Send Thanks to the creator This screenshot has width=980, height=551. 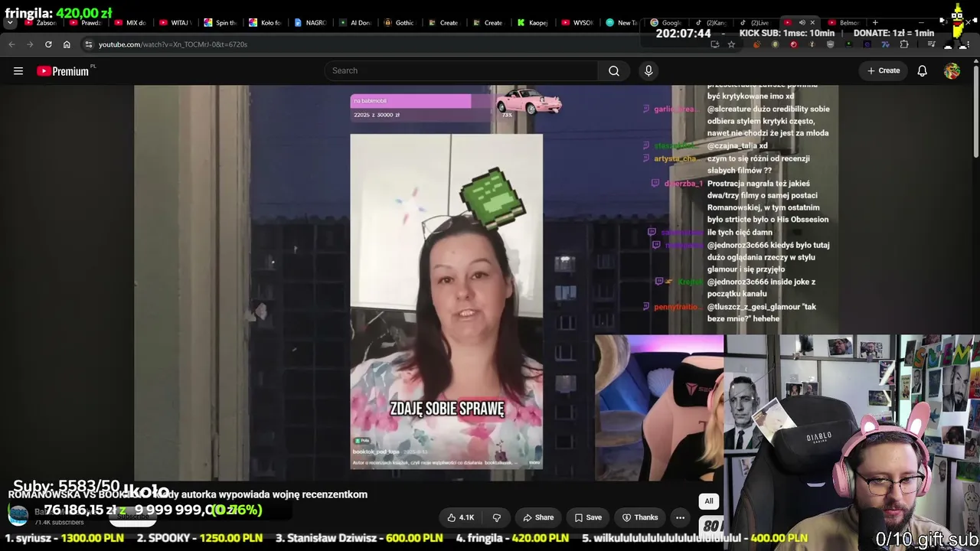tap(639, 517)
